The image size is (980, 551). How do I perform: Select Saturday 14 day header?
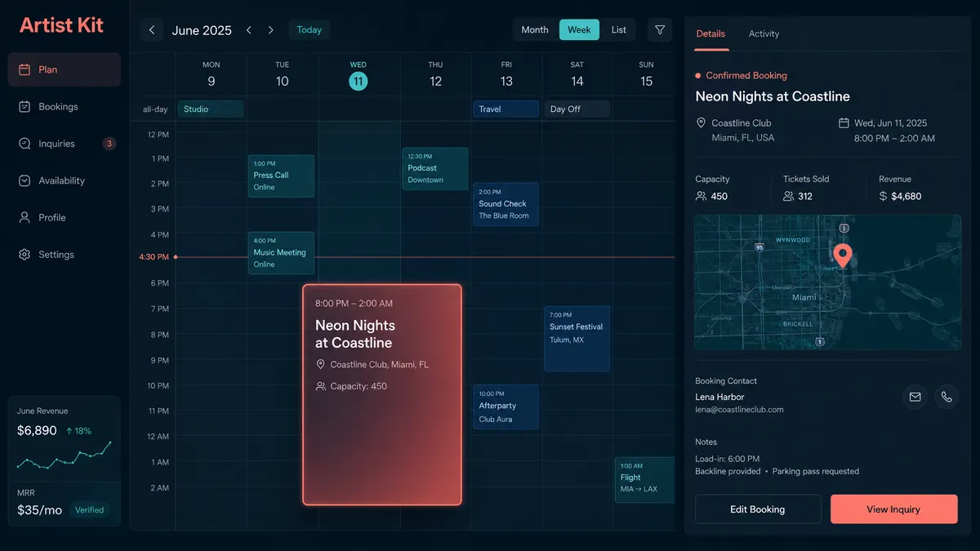[577, 75]
